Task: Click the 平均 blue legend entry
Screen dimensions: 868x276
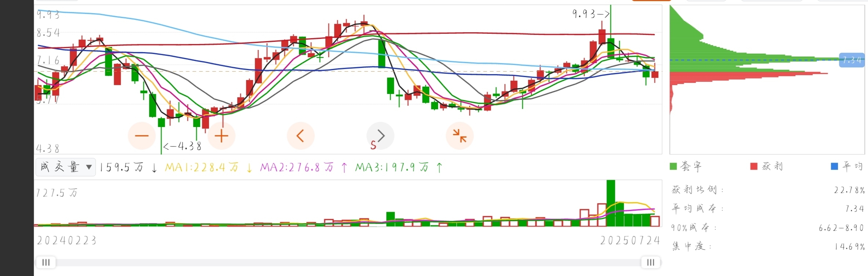Action: pyautogui.click(x=847, y=167)
